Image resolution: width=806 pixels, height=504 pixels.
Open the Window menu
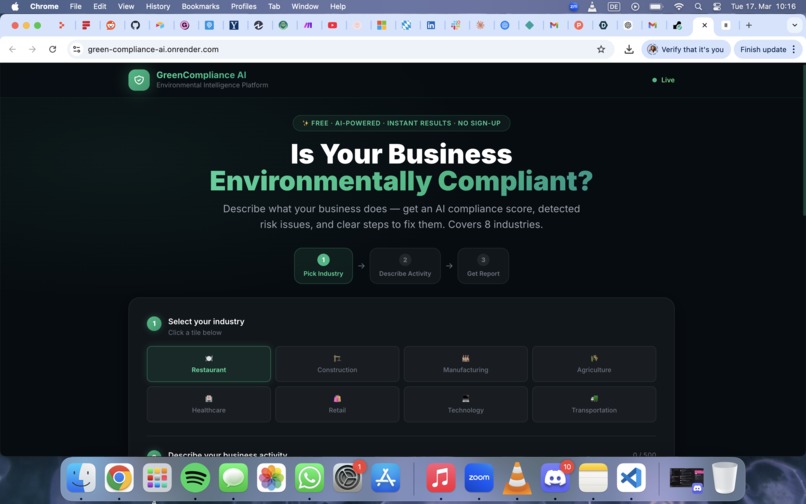click(305, 6)
